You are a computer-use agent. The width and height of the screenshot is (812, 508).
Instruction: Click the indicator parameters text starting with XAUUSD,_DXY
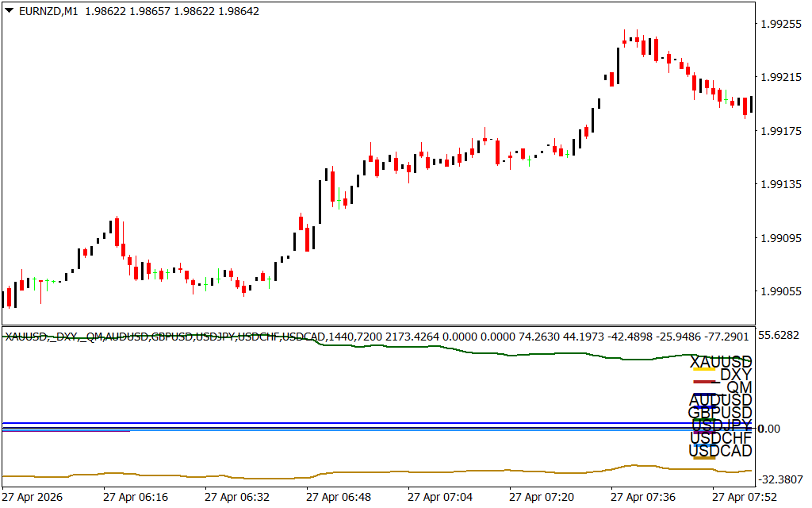click(376, 337)
